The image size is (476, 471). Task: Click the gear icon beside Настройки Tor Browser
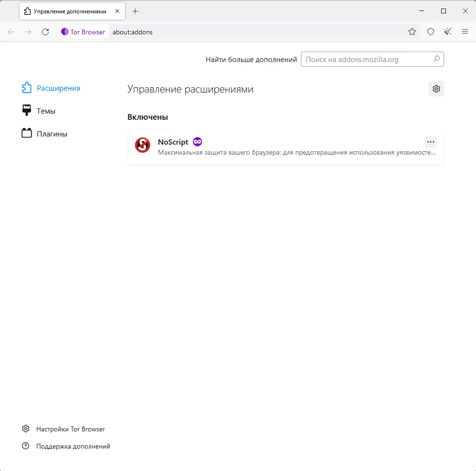tap(26, 429)
